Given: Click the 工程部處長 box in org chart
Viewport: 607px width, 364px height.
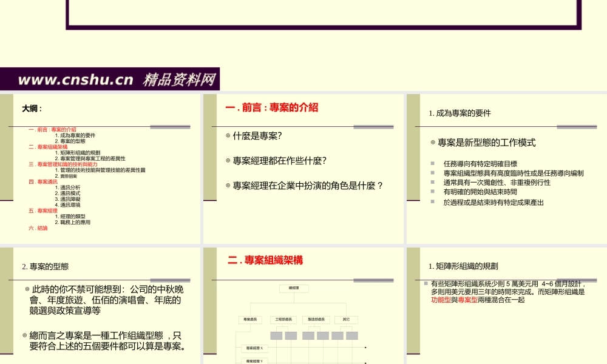Looking at the screenshot, I should point(283,320).
